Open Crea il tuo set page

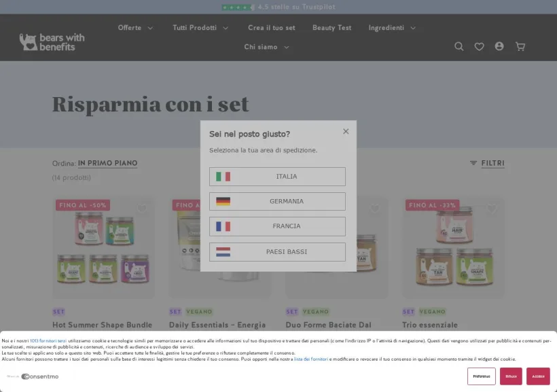[x=272, y=28]
